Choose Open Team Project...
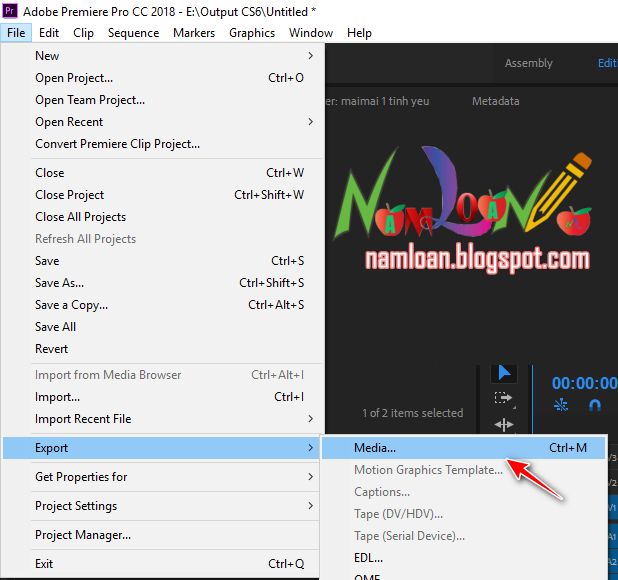 (163, 100)
